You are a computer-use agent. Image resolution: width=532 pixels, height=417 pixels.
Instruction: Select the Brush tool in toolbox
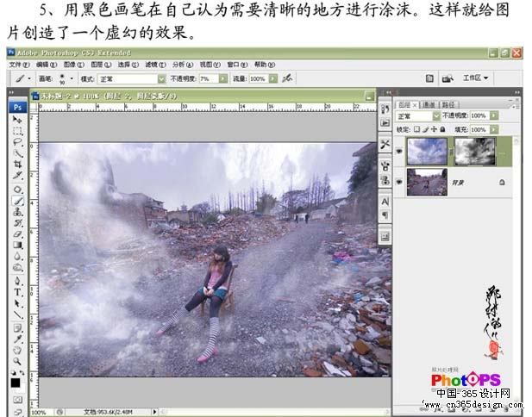point(17,201)
